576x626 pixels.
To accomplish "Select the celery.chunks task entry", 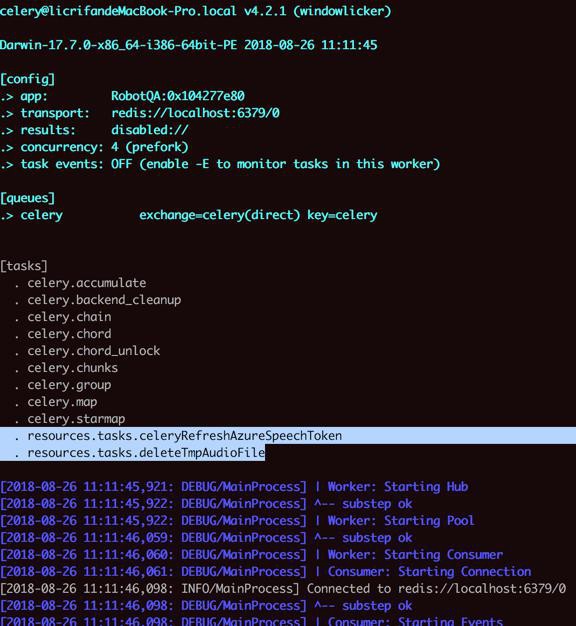I will [x=66, y=368].
